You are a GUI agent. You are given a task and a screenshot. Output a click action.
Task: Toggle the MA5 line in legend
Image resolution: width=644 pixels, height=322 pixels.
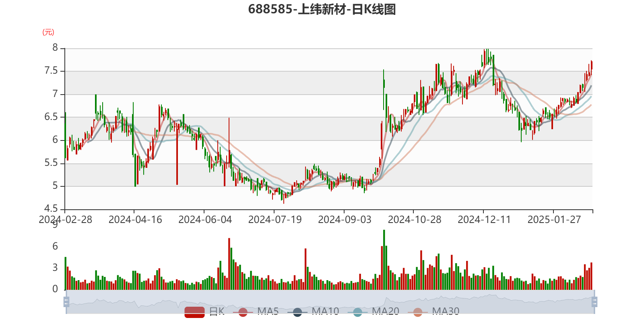tap(256, 312)
